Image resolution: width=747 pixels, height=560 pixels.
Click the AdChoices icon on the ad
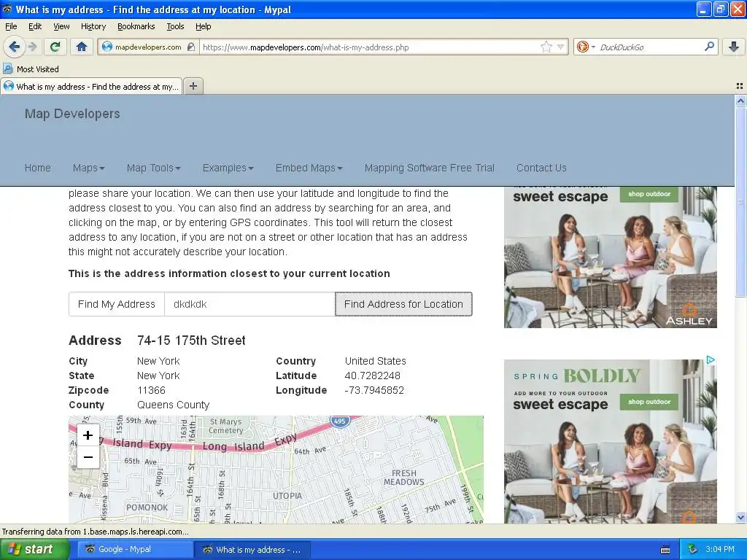point(711,360)
